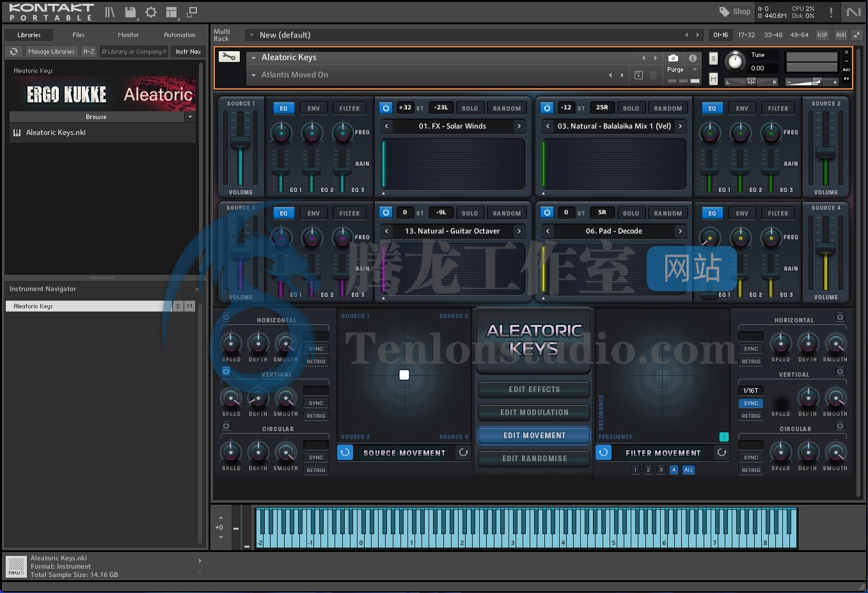
Task: Click the snapshot camera icon
Action: coord(673,58)
